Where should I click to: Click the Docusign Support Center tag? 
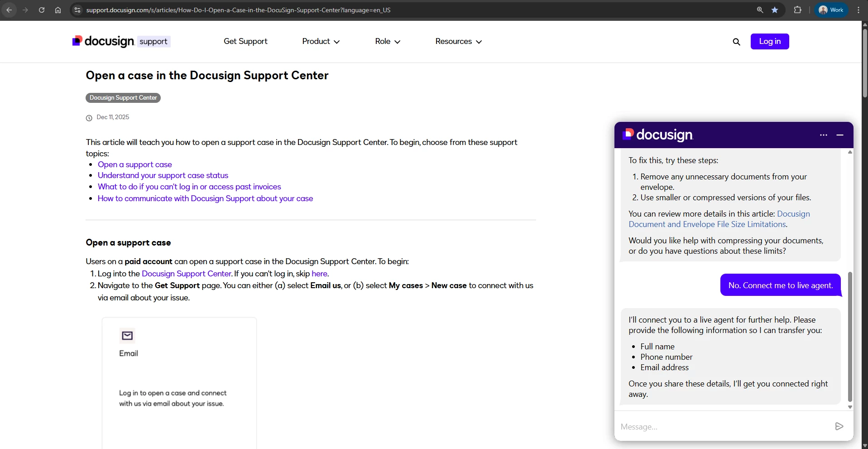(x=123, y=97)
